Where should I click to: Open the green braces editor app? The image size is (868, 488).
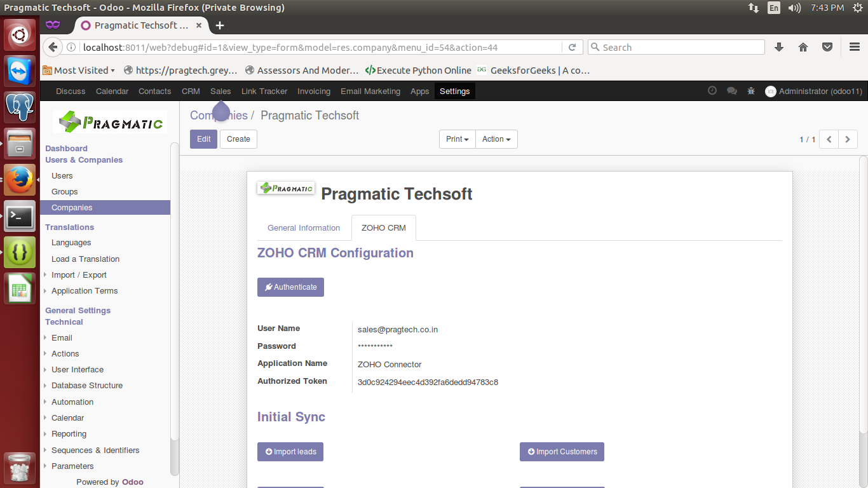click(20, 253)
